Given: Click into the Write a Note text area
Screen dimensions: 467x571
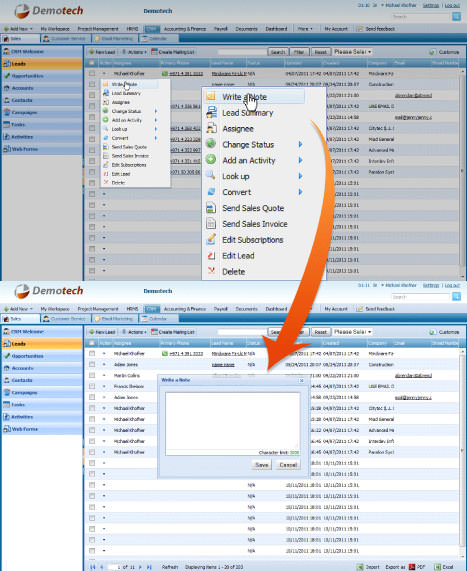Looking at the screenshot, I should [233, 424].
